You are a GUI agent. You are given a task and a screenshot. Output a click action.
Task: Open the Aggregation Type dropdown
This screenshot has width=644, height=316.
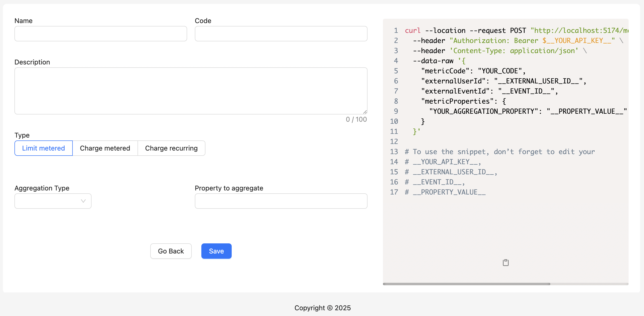pos(53,201)
